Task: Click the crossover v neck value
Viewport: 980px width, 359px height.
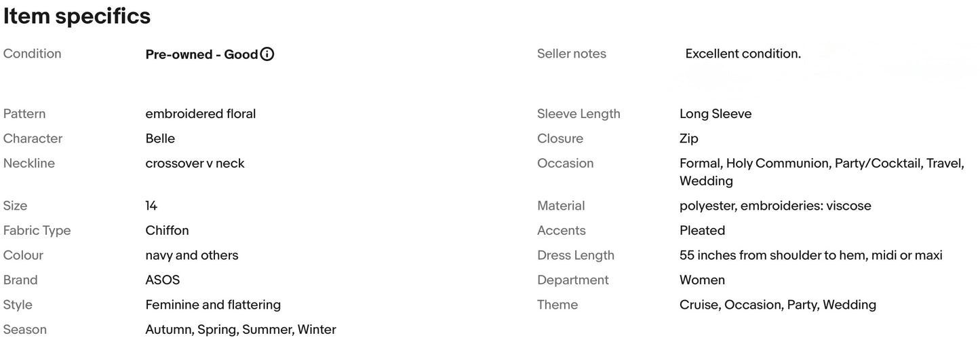Action: pos(195,164)
